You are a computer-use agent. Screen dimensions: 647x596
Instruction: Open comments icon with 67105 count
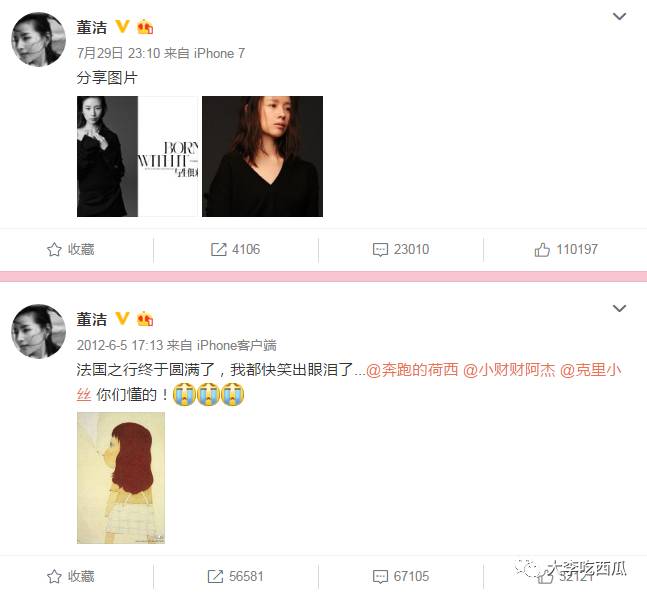pyautogui.click(x=380, y=577)
